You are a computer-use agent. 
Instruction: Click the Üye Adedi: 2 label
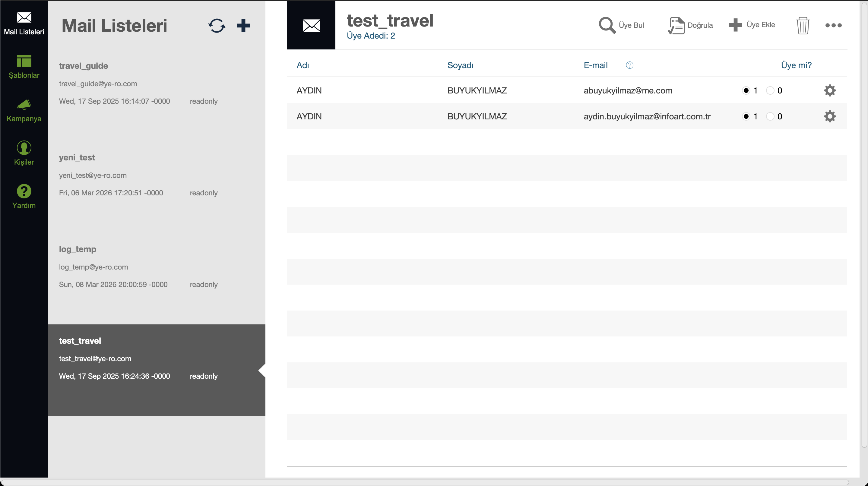tap(371, 36)
